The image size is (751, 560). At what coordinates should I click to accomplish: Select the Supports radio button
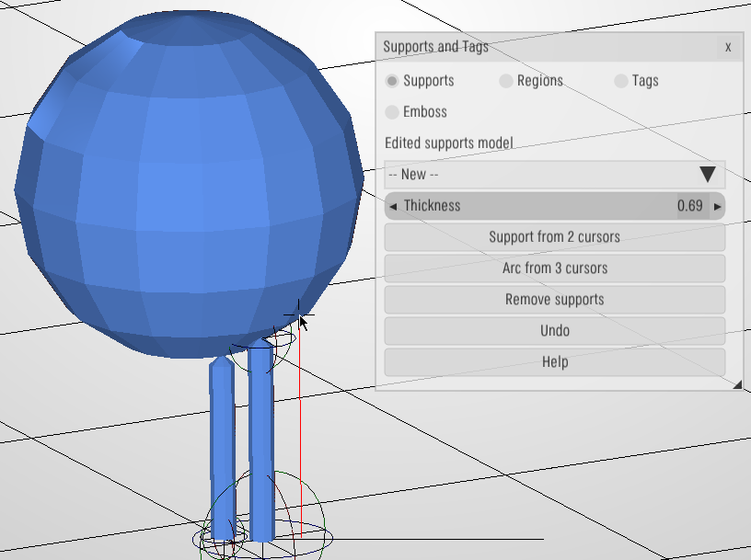click(x=393, y=81)
